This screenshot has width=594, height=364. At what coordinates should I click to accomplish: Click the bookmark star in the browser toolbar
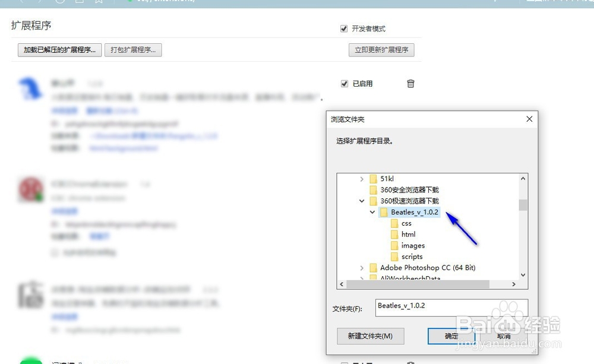point(99,2)
